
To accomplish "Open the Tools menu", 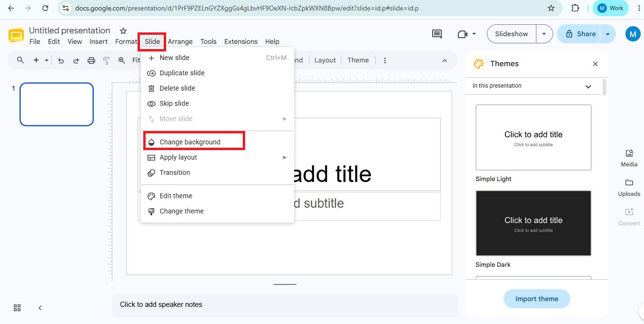I will (208, 41).
